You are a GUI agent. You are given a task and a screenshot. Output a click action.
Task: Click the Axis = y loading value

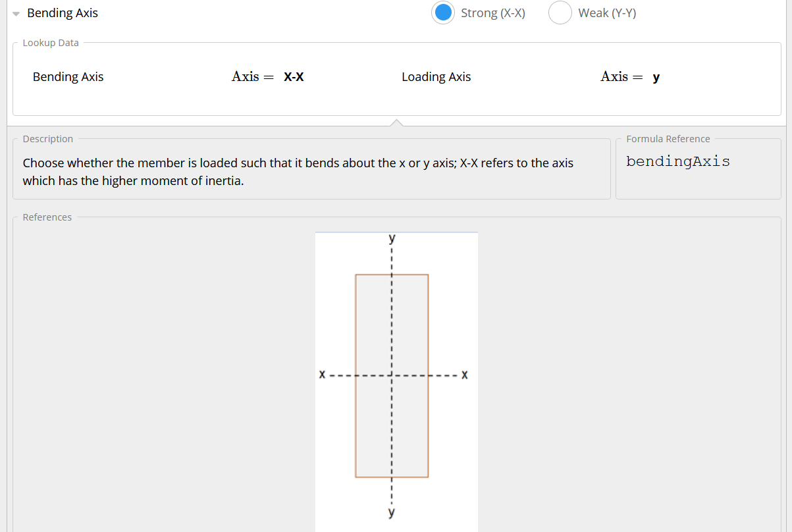pyautogui.click(x=630, y=77)
